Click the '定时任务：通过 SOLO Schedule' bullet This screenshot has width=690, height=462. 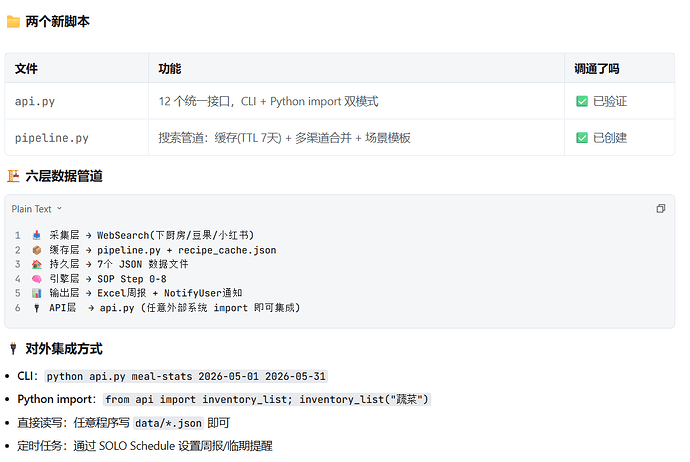[x=145, y=446]
